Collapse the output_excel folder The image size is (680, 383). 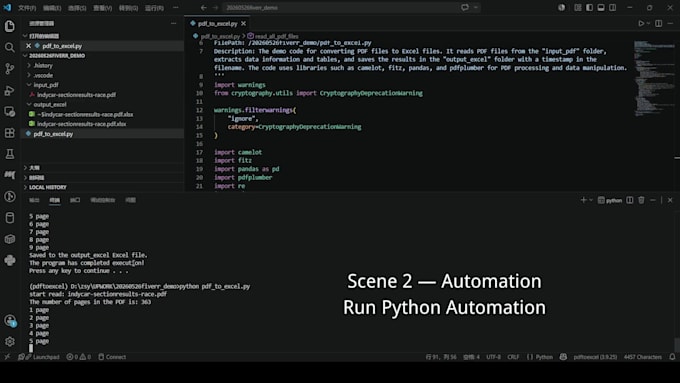point(29,105)
